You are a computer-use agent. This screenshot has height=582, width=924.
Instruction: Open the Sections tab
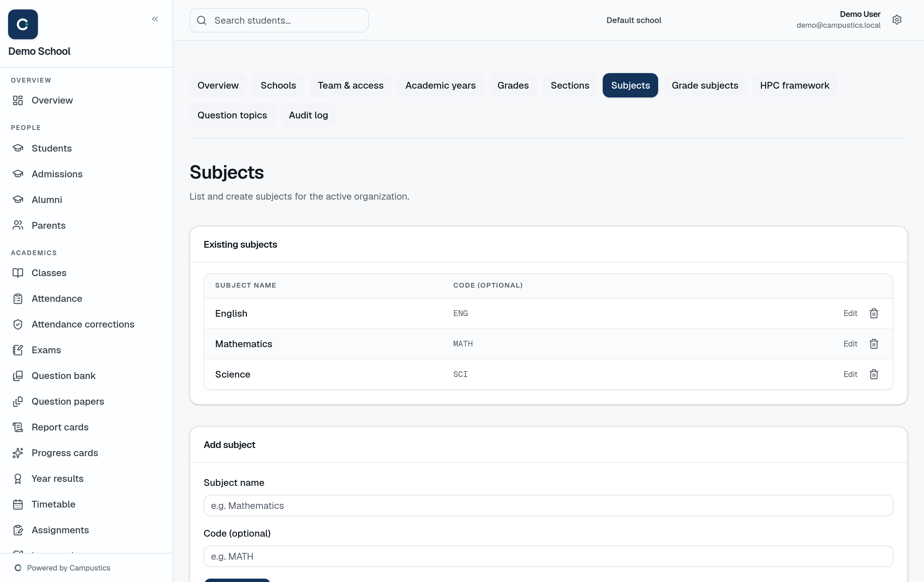tap(570, 85)
